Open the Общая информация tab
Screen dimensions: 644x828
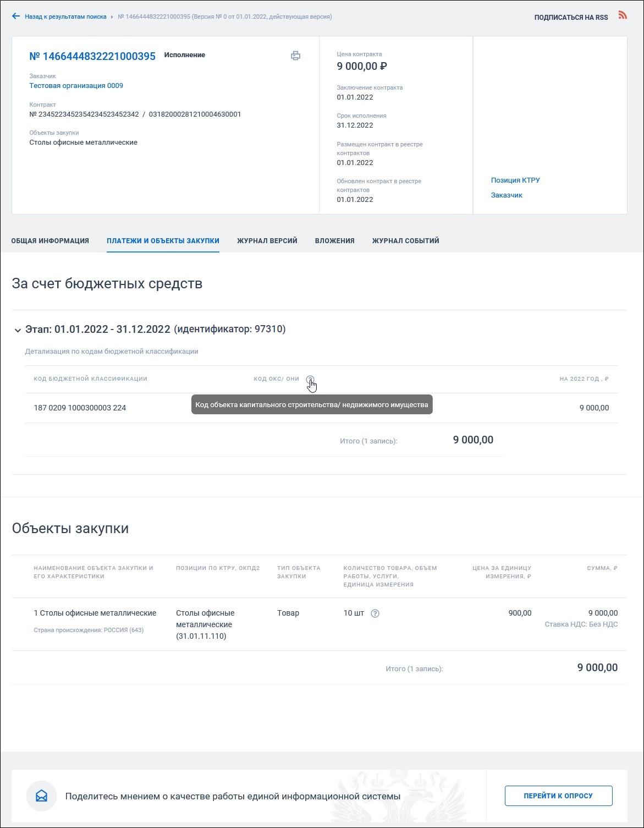50,241
